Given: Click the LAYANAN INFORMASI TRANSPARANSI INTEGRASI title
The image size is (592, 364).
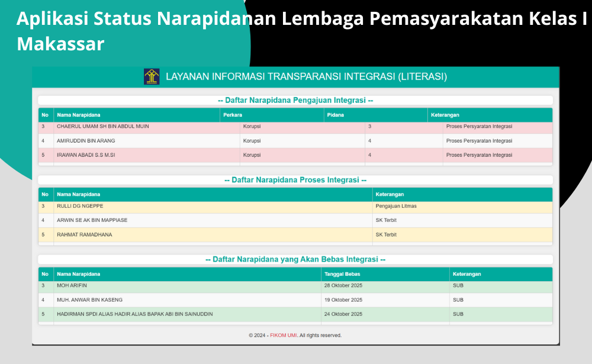Looking at the screenshot, I should (x=306, y=77).
